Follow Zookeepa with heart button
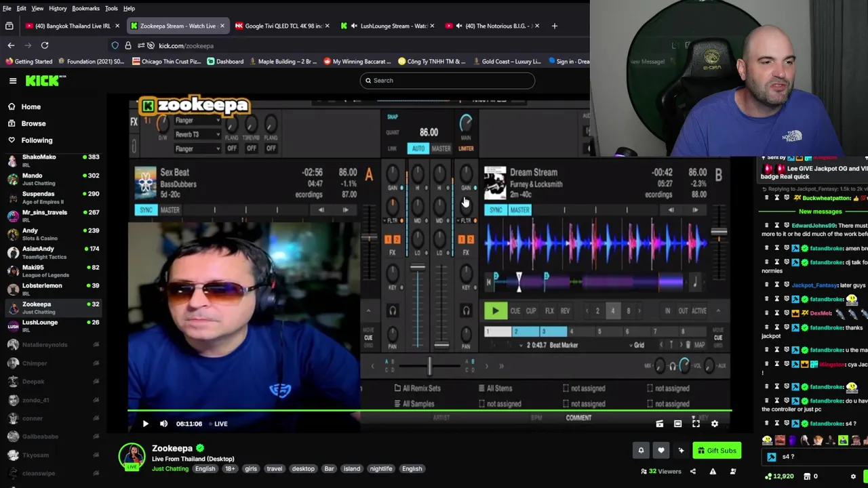This screenshot has height=488, width=868. [x=661, y=450]
